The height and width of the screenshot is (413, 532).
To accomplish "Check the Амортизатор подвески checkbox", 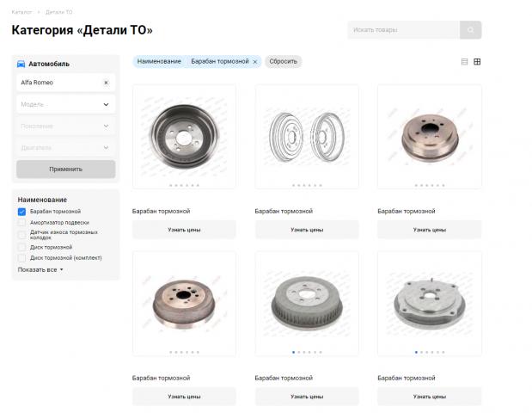I will coord(21,222).
